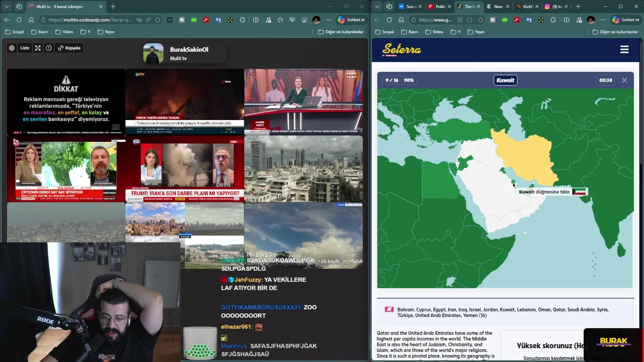Select the NTV fire news video tile
644x362 pixels.
tap(185, 102)
